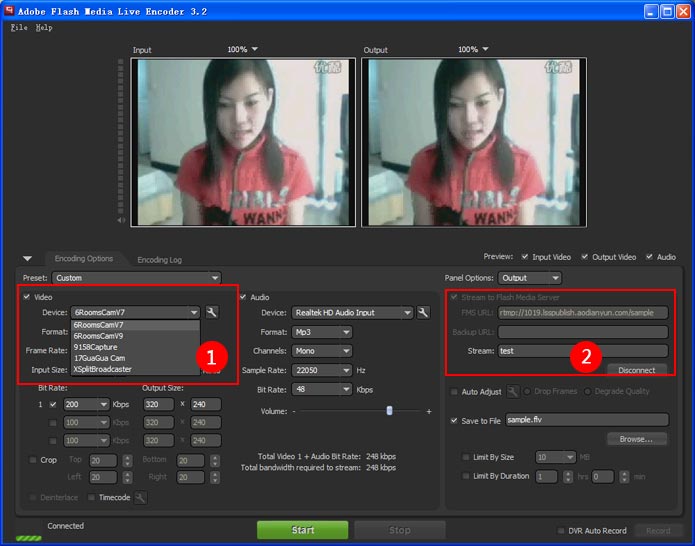Open Limit By Size 10 dropdown
The height and width of the screenshot is (546, 695).
[555, 457]
